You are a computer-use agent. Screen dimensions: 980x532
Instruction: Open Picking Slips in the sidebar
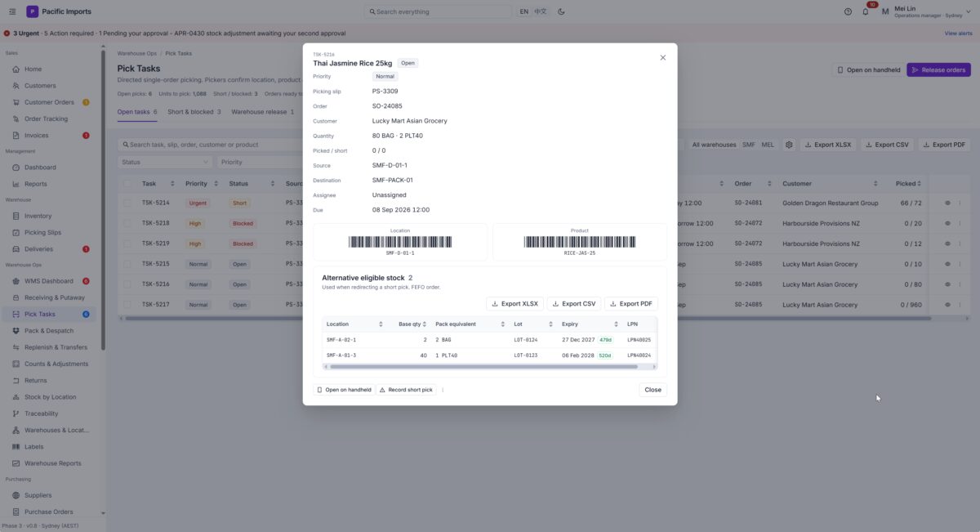(x=48, y=233)
